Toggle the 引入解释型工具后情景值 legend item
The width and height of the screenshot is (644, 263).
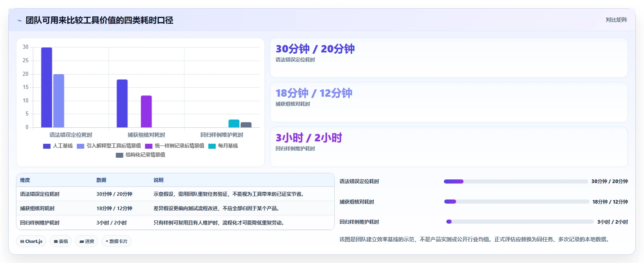point(109,146)
